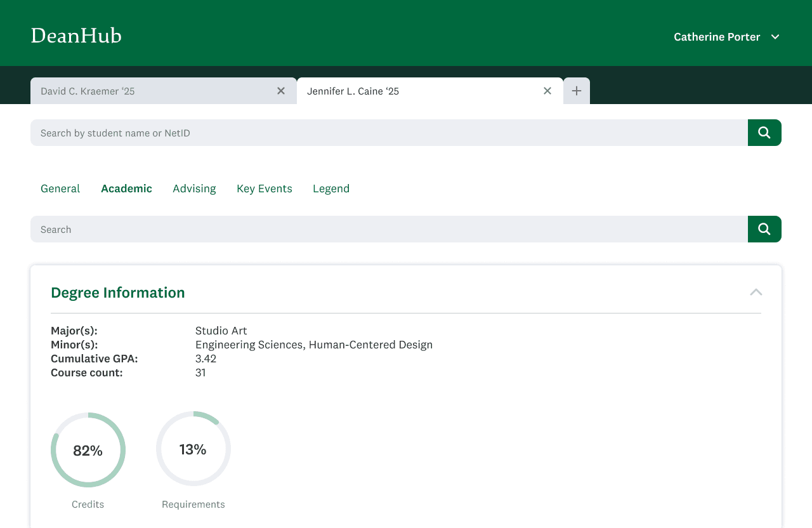Click the Requirements label under the ring
The width and height of the screenshot is (812, 528).
click(193, 505)
